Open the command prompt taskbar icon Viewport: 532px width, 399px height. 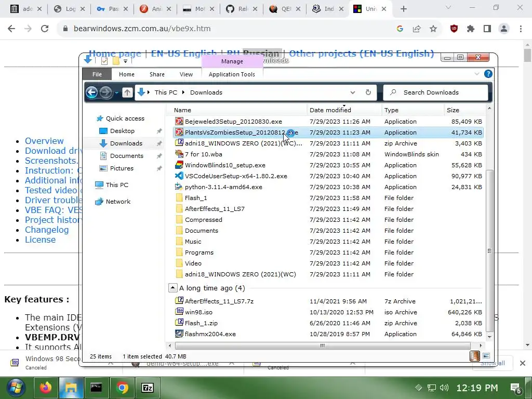pyautogui.click(x=96, y=388)
